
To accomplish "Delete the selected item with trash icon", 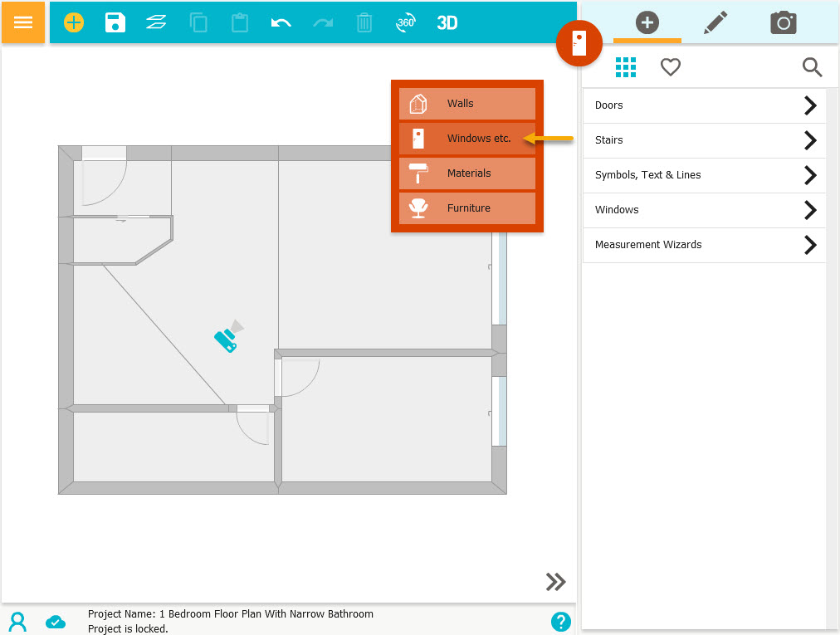I will pyautogui.click(x=364, y=22).
